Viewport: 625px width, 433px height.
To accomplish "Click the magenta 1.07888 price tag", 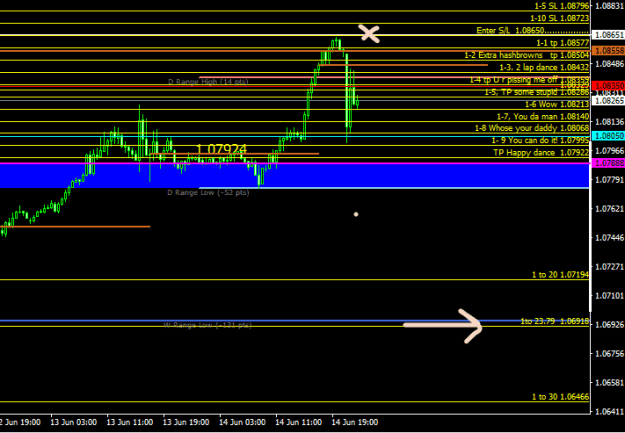I will click(x=609, y=163).
